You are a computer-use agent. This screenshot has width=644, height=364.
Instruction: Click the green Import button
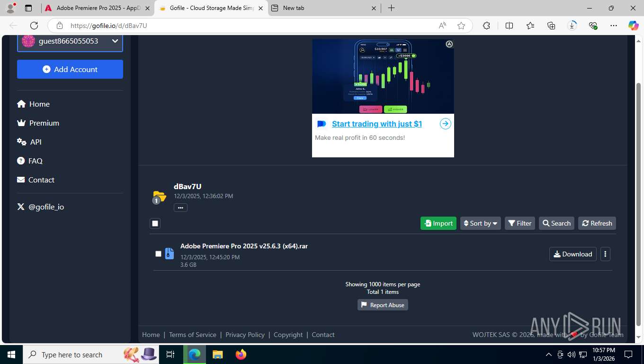(x=438, y=223)
